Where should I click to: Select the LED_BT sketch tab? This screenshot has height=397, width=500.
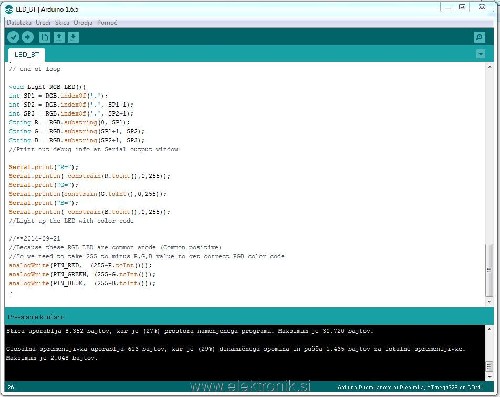point(26,54)
